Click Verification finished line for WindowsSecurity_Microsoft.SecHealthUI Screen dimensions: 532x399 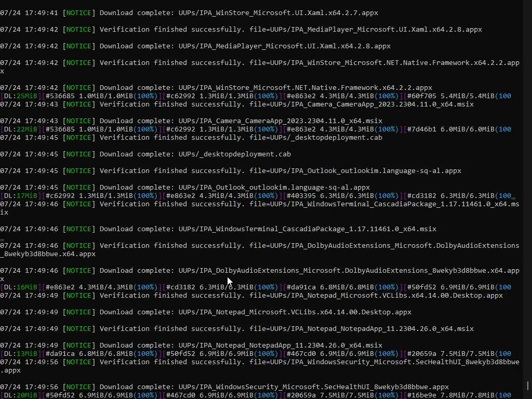[260, 366]
